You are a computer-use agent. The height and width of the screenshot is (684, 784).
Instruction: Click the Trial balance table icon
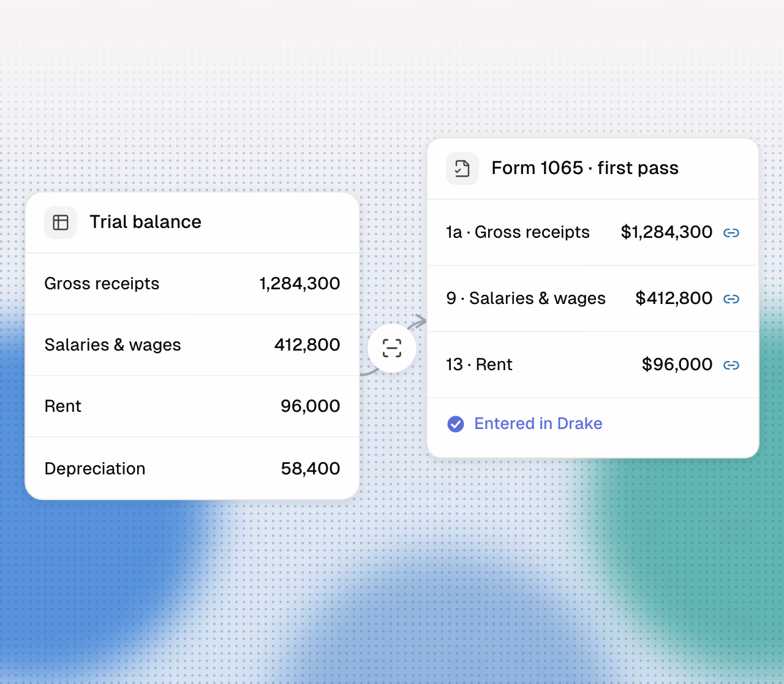coord(61,222)
